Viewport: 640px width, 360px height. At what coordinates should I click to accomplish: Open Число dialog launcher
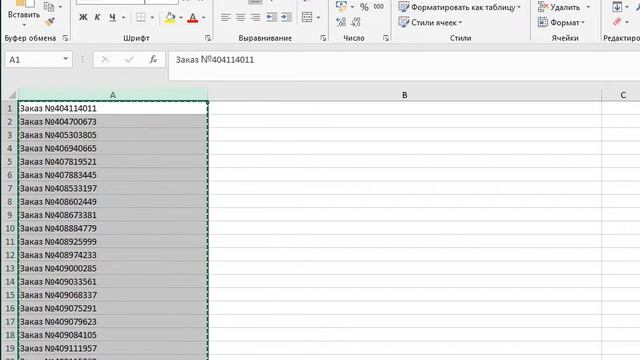click(x=386, y=38)
